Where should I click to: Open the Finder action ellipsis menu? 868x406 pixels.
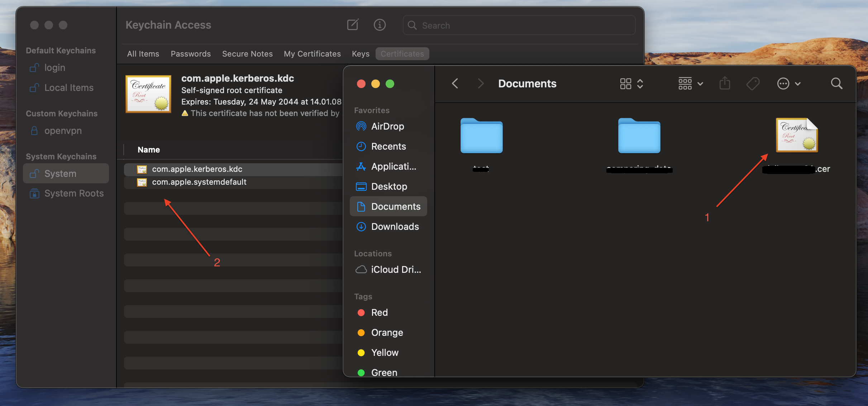click(x=788, y=83)
